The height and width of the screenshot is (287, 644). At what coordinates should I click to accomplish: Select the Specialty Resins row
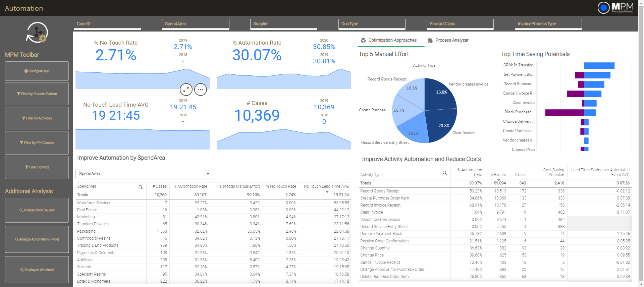(213, 274)
